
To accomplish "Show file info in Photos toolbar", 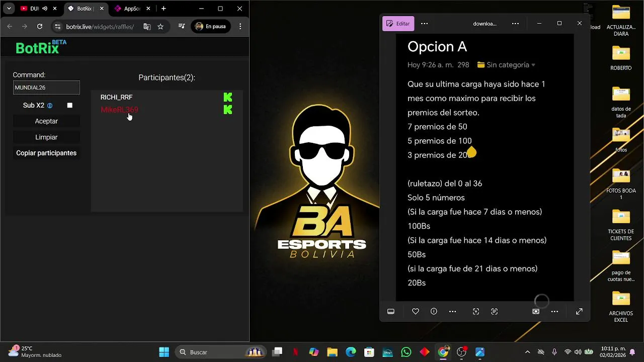I will (x=434, y=312).
